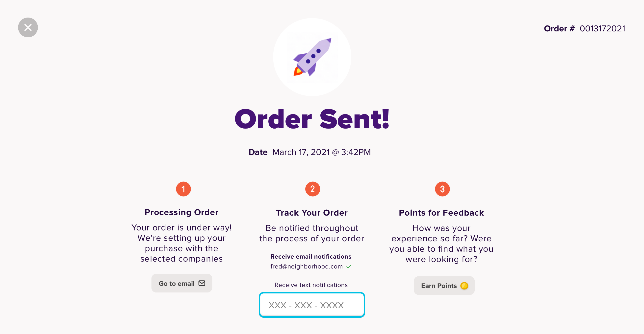Click the Order Sent! heading

(312, 119)
